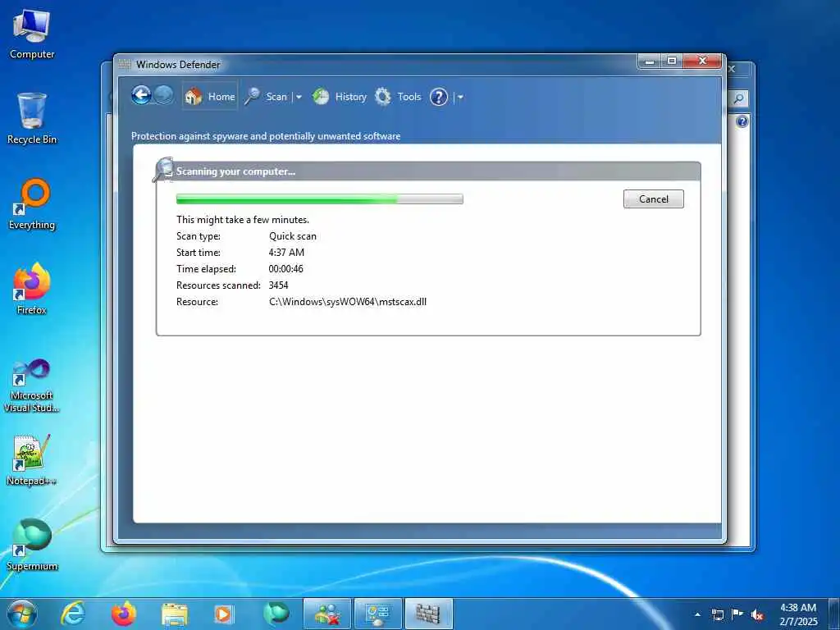Launch Supermium from the taskbar
The height and width of the screenshot is (630, 840).
pos(276,614)
